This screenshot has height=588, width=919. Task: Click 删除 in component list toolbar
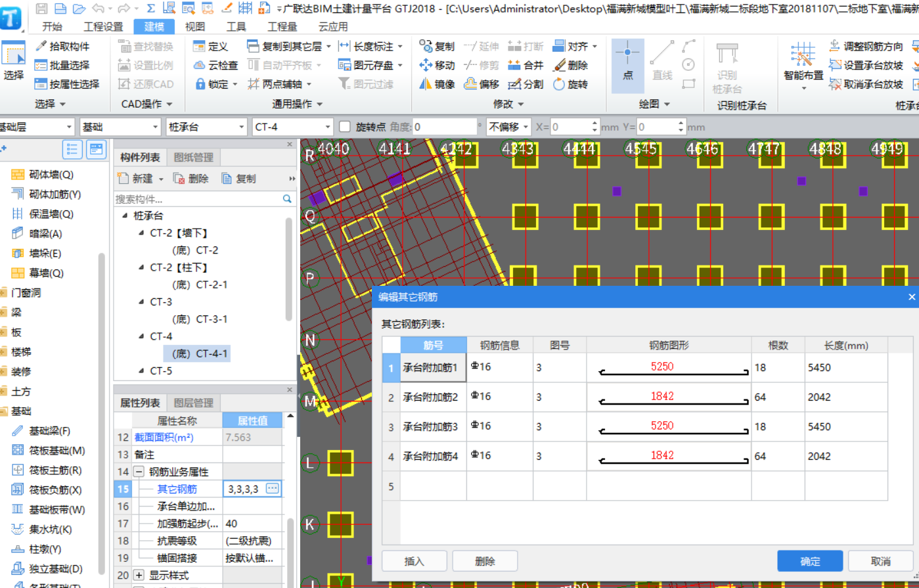[x=191, y=179]
